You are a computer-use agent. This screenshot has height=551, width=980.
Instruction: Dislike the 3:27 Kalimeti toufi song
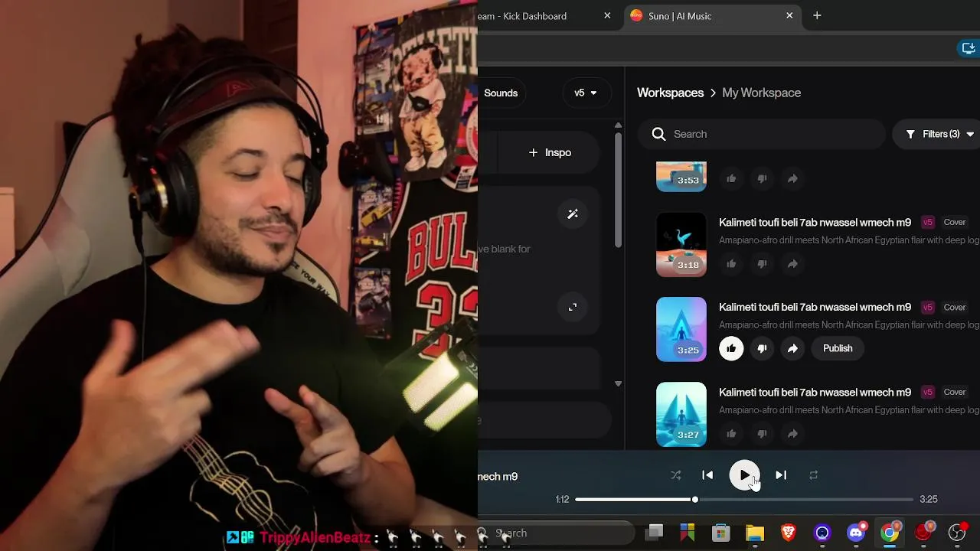pyautogui.click(x=762, y=433)
